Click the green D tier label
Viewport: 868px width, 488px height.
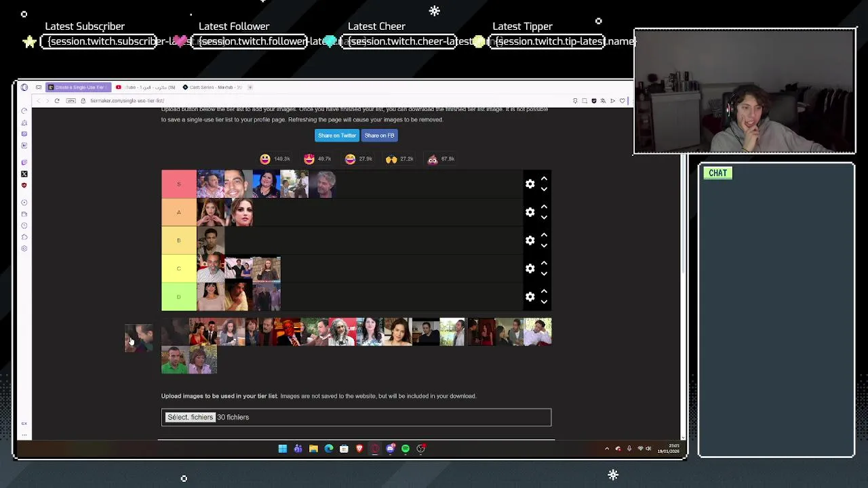(179, 296)
